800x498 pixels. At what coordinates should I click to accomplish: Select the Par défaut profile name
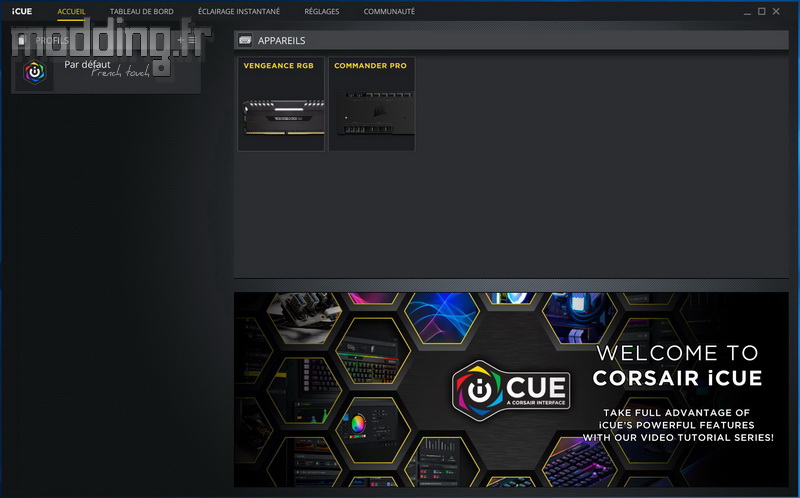[87, 65]
